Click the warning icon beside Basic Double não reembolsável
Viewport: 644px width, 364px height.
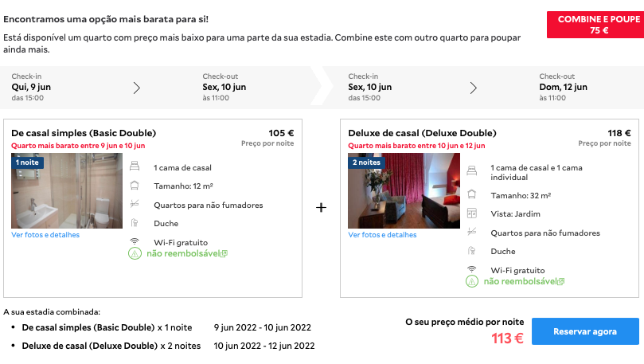tap(135, 253)
